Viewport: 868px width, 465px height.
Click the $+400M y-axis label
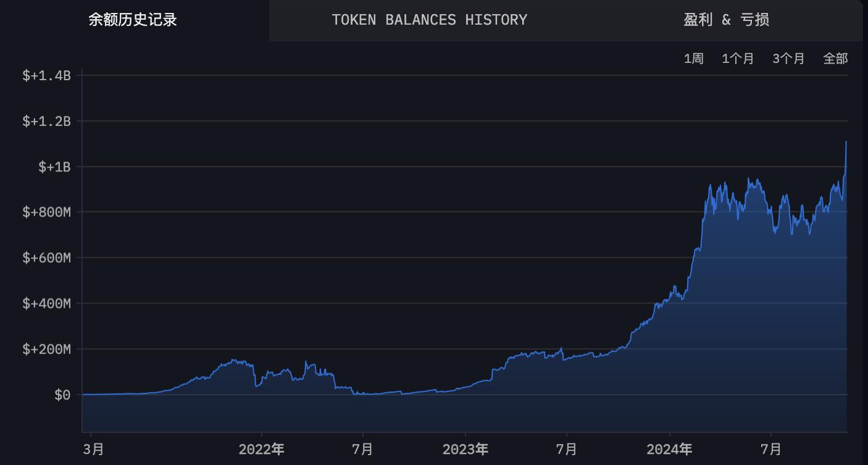[47, 303]
